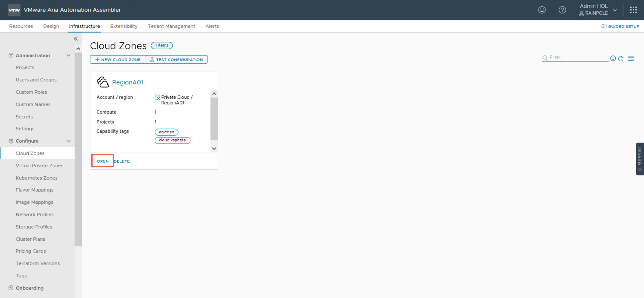The image size is (644, 298).
Task: Switch to the Design tab
Action: 51,26
